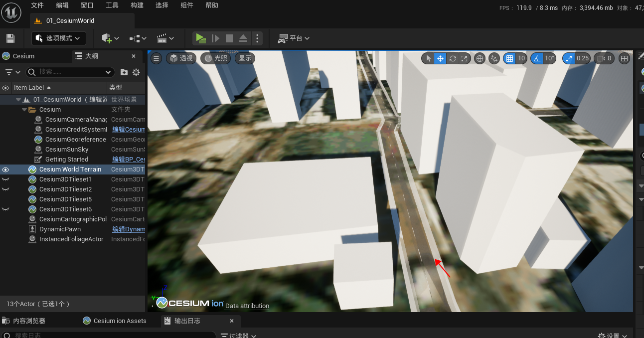This screenshot has height=338, width=644.
Task: Open the Blueprints toolbar dropdown
Action: pos(138,38)
